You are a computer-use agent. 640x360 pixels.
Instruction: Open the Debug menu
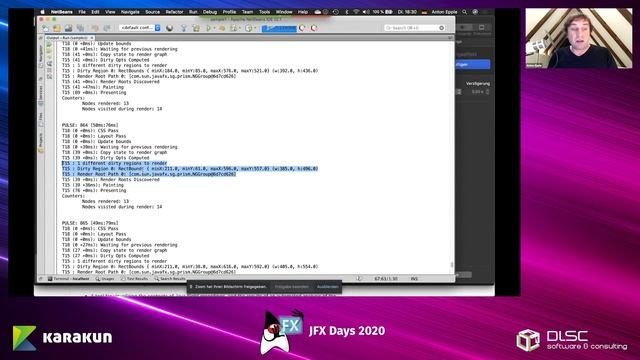(x=210, y=12)
